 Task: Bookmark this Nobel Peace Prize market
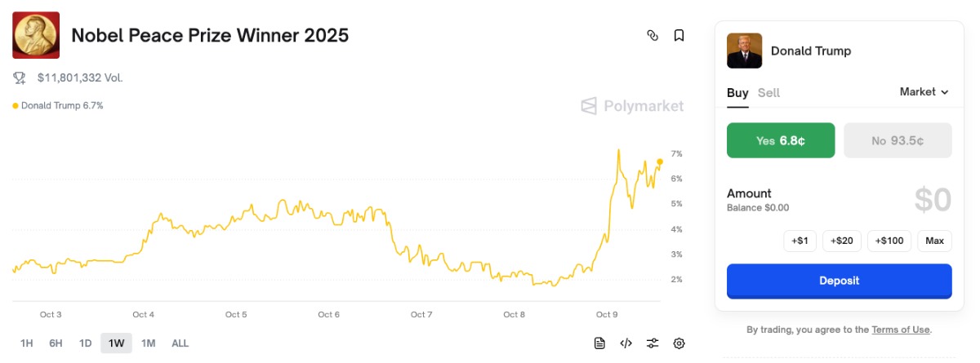(x=679, y=35)
